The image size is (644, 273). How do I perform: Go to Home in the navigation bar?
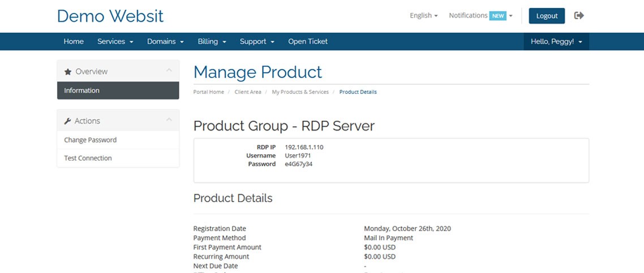(74, 41)
